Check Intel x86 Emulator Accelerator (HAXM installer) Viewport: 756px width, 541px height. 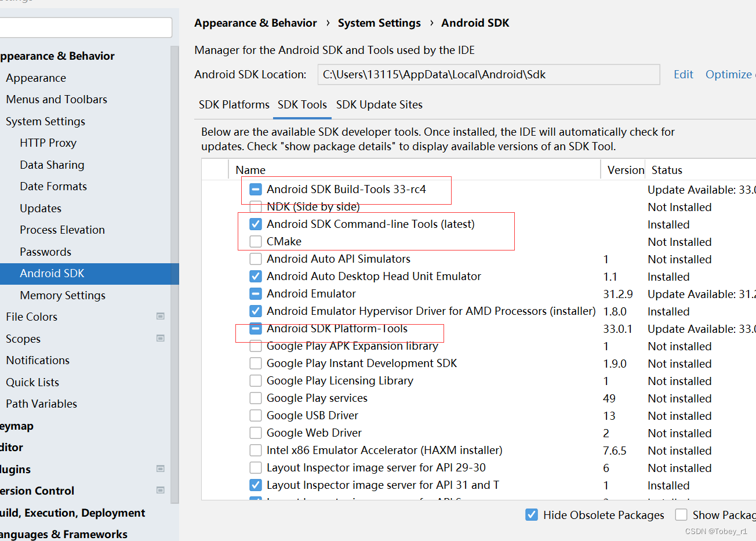pyautogui.click(x=256, y=450)
